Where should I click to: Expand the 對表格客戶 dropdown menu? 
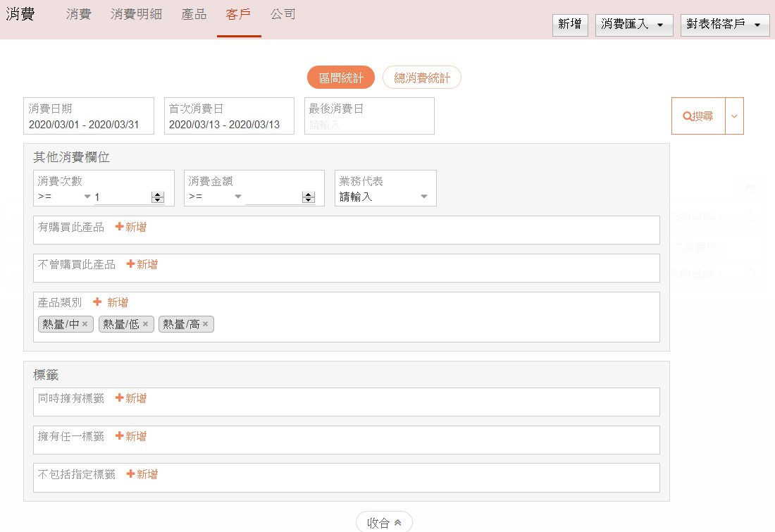724,25
